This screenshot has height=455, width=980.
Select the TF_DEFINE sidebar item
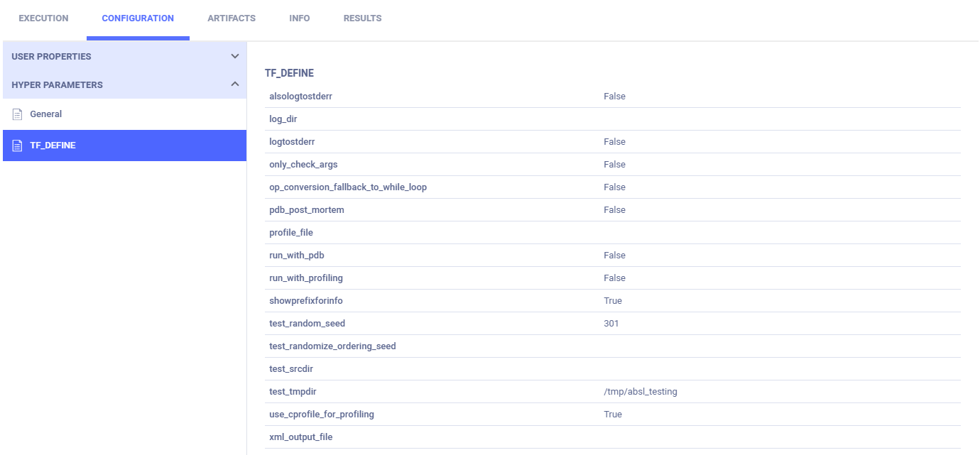click(125, 146)
